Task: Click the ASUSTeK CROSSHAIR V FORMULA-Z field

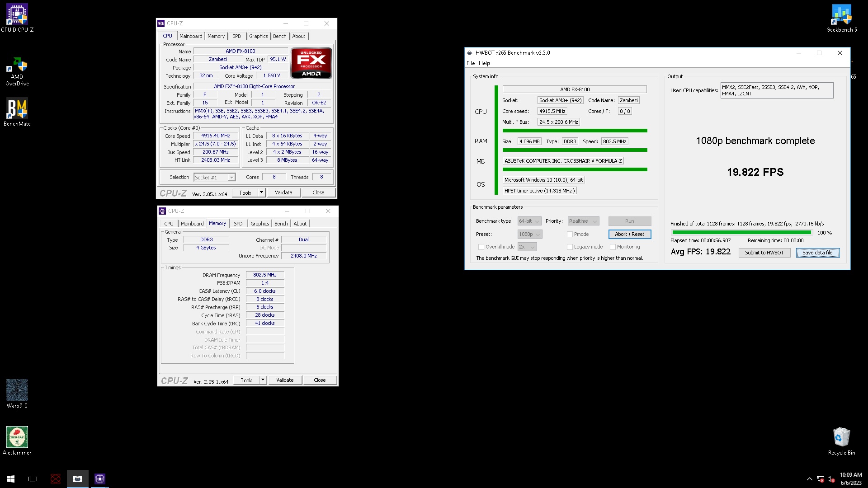Action: coord(563,161)
